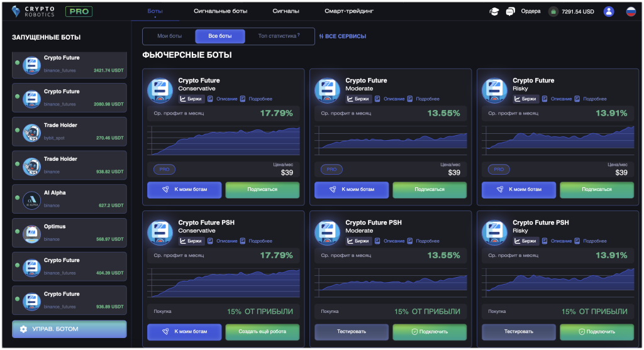
Task: Open the Ордера link
Action: (x=531, y=11)
